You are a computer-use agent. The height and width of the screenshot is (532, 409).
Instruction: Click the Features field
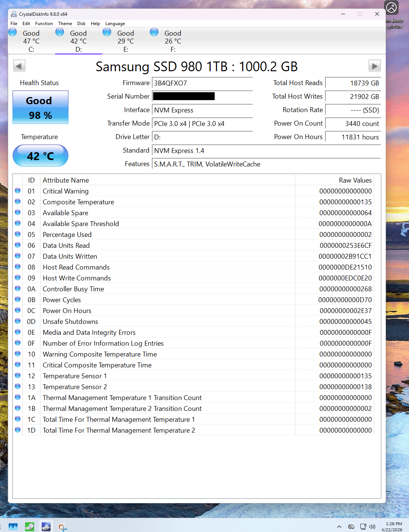coord(266,164)
